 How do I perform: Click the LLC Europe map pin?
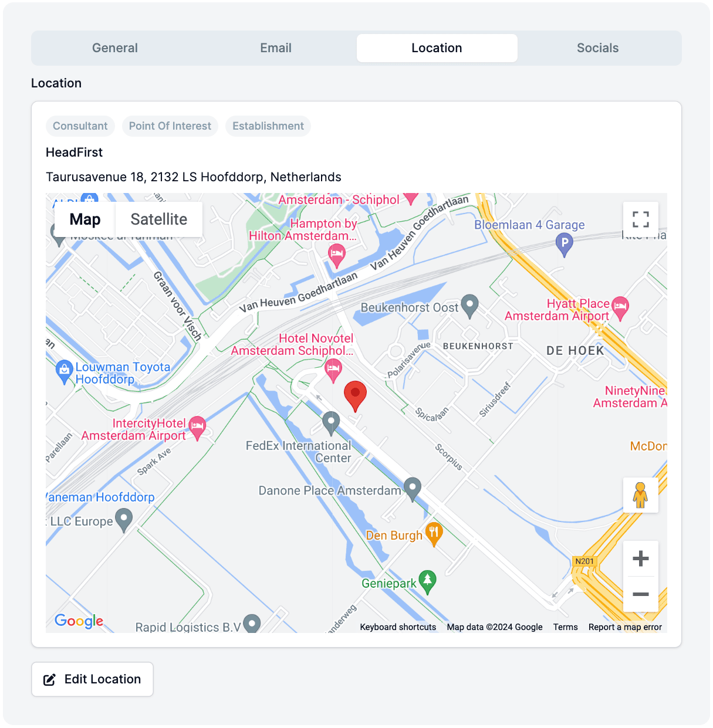[123, 520]
